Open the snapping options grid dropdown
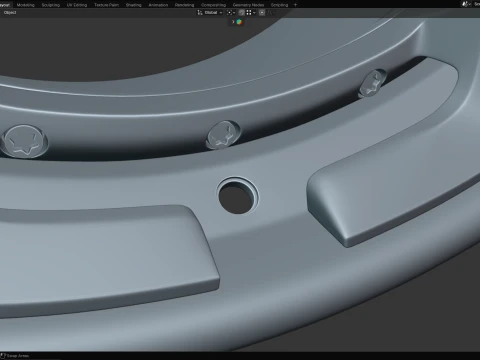The image size is (480, 360). point(251,13)
